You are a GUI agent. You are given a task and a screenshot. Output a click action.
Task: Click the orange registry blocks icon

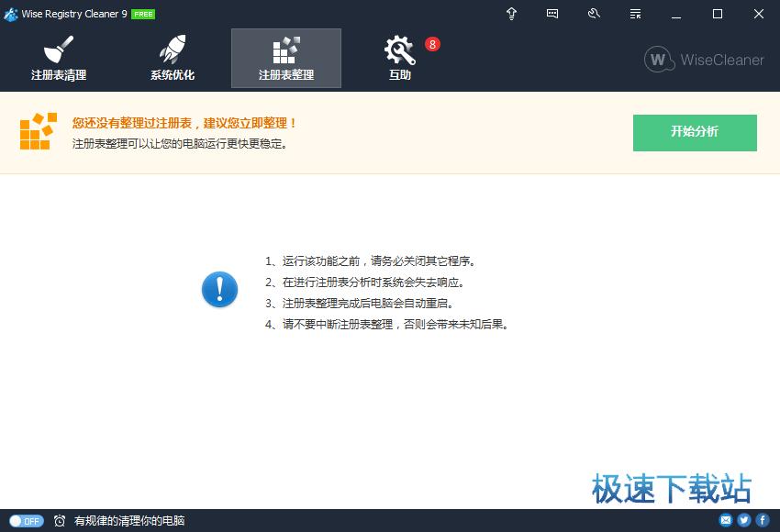39,132
